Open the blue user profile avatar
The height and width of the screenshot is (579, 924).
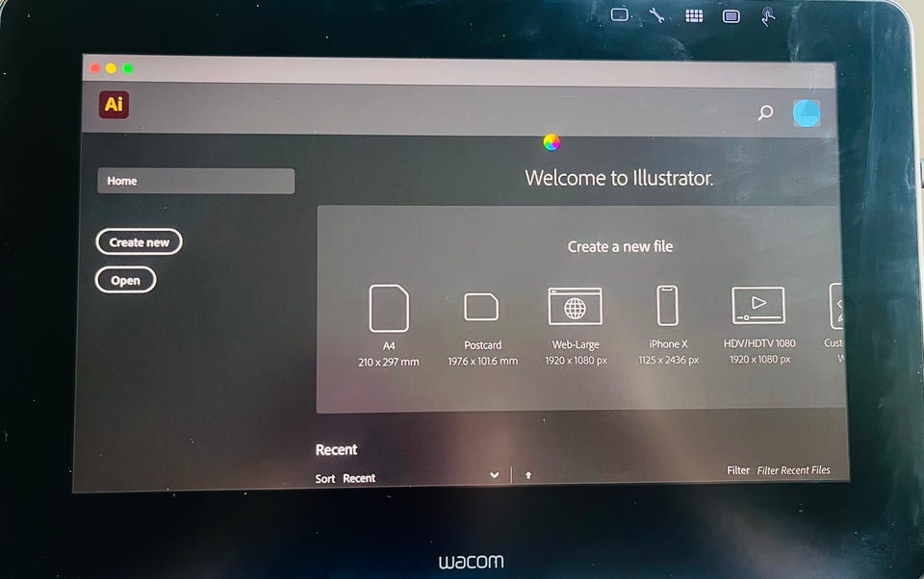[807, 113]
